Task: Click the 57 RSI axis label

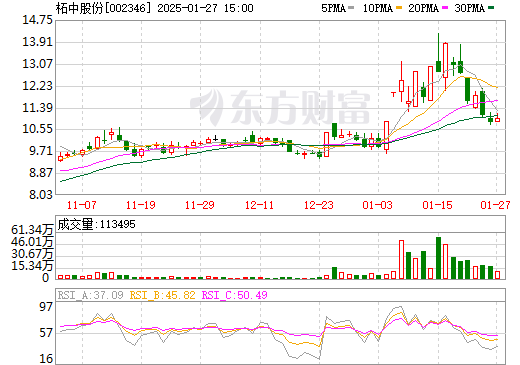Action: [x=46, y=333]
